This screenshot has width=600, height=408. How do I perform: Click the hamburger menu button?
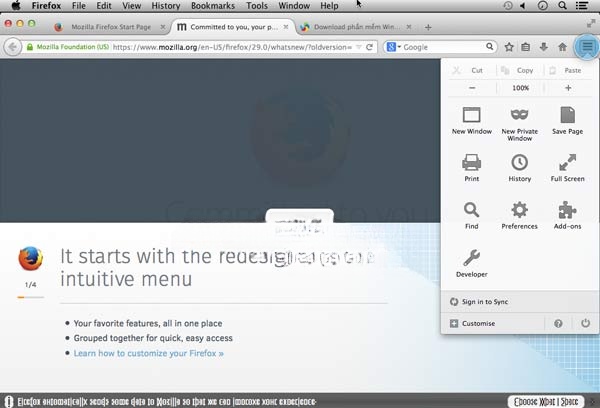point(587,47)
